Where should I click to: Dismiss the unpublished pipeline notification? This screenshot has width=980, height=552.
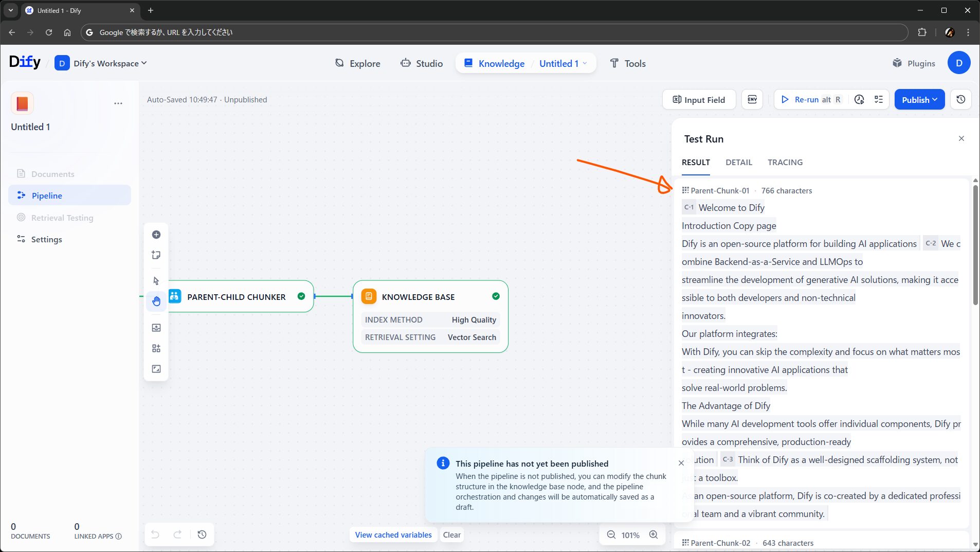click(681, 463)
